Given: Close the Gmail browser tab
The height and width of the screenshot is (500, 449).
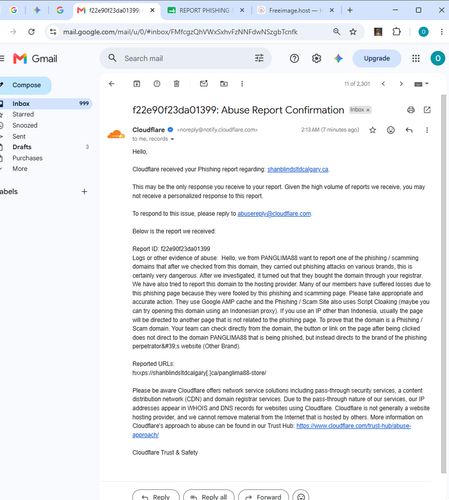Looking at the screenshot, I should pyautogui.click(x=152, y=10).
